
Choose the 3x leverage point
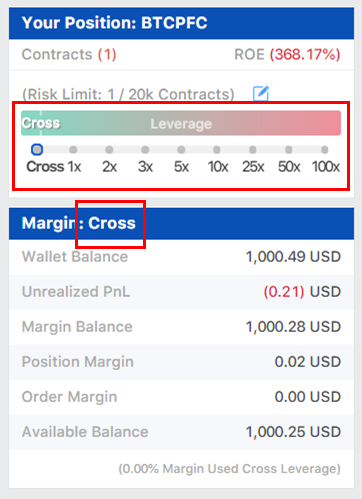[x=145, y=150]
